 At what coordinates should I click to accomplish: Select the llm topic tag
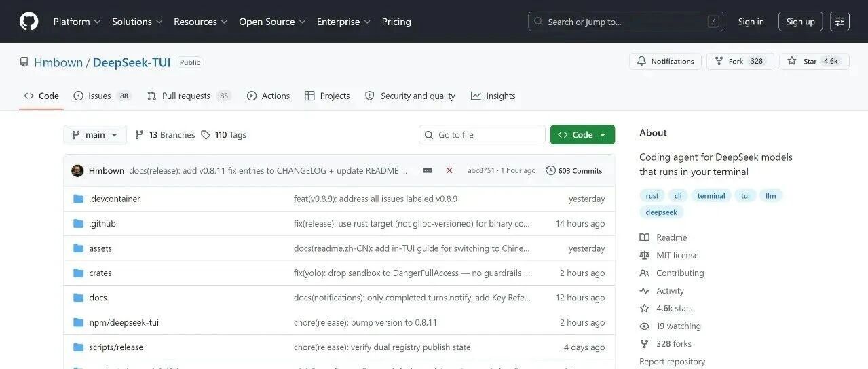(771, 195)
